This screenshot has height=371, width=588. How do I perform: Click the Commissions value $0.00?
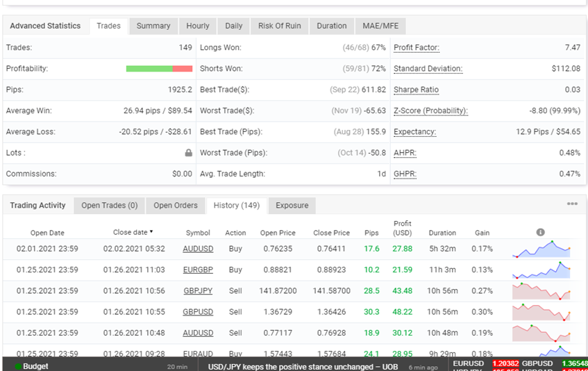(183, 174)
